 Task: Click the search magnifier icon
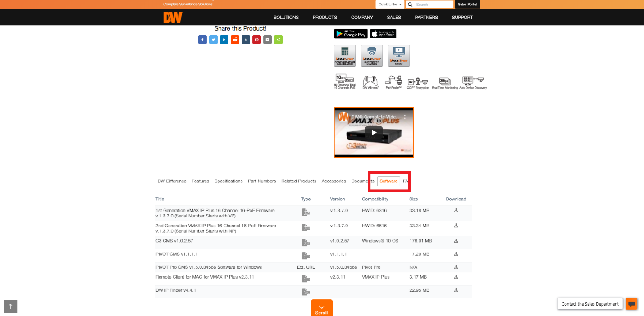(410, 5)
